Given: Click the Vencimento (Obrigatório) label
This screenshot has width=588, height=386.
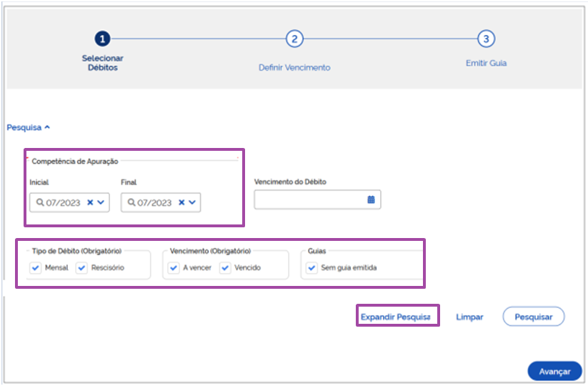Looking at the screenshot, I should [x=210, y=251].
